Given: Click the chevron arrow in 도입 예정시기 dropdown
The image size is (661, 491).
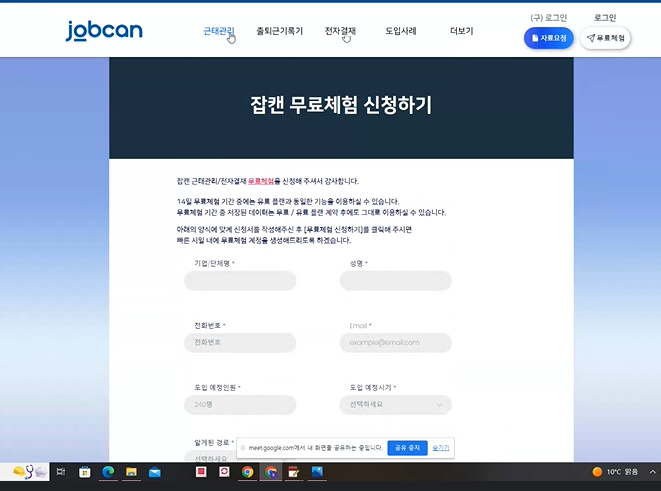Looking at the screenshot, I should pos(439,405).
